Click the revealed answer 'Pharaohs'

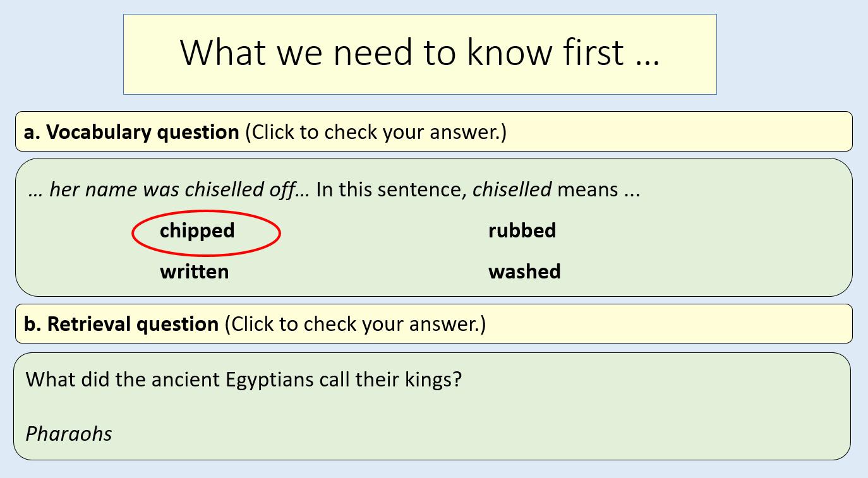pos(69,434)
